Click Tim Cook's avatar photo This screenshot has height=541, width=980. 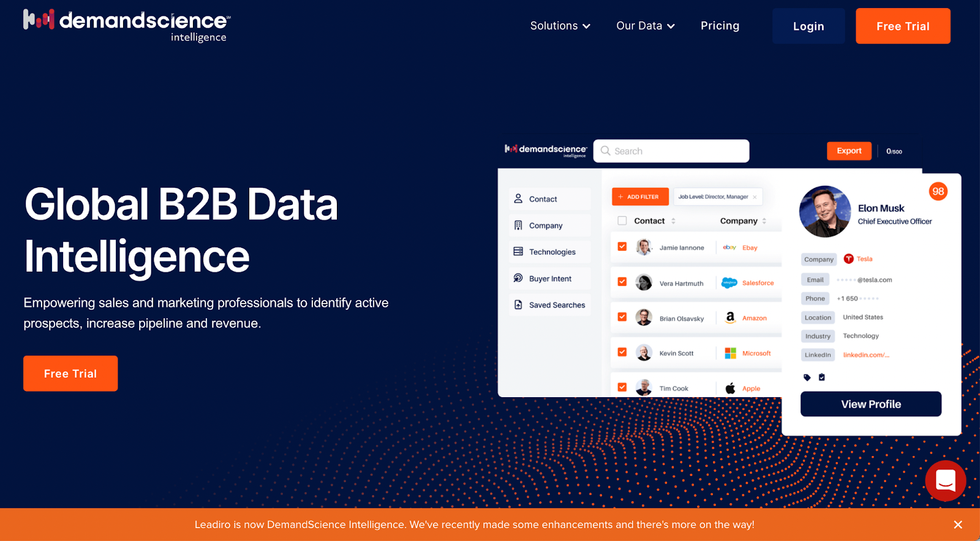[x=644, y=388]
